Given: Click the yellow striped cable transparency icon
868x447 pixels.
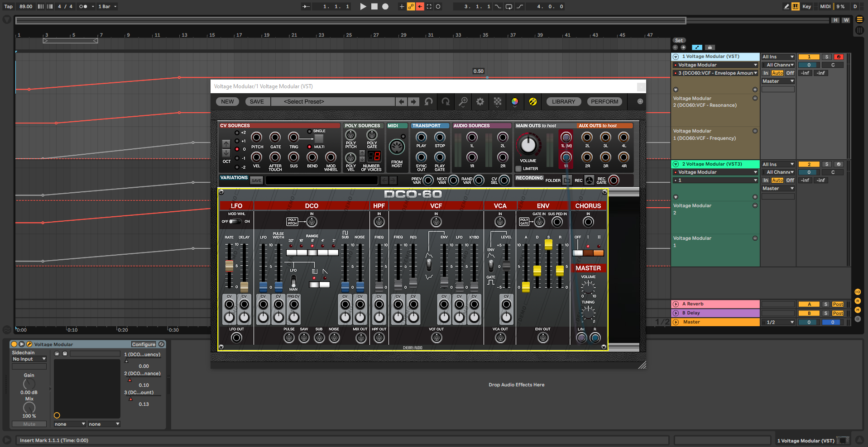Looking at the screenshot, I should point(533,102).
